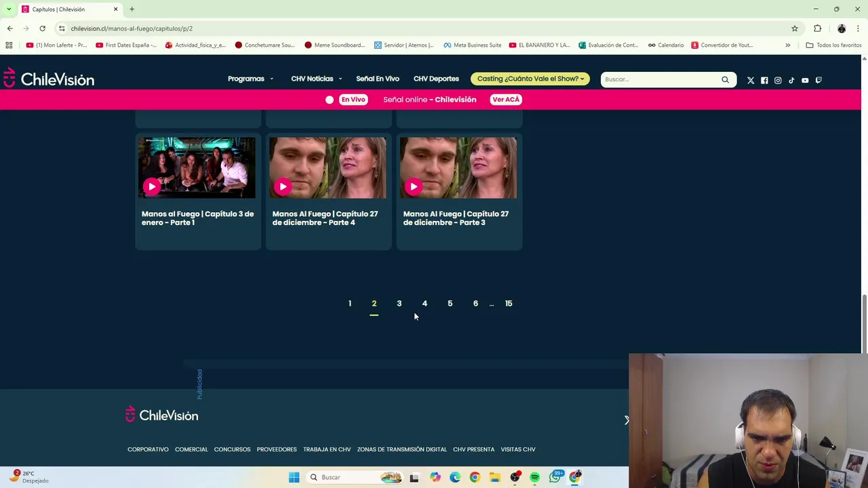Open ZONAS DE TRANSMISIÓN DIGITAL footer link
This screenshot has height=488, width=868.
click(x=402, y=449)
